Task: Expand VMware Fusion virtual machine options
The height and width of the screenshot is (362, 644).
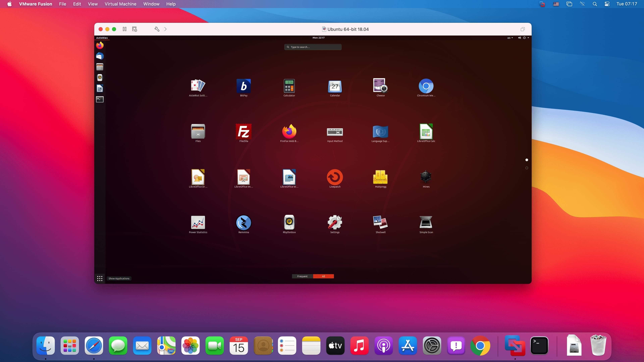Action: tap(120, 4)
